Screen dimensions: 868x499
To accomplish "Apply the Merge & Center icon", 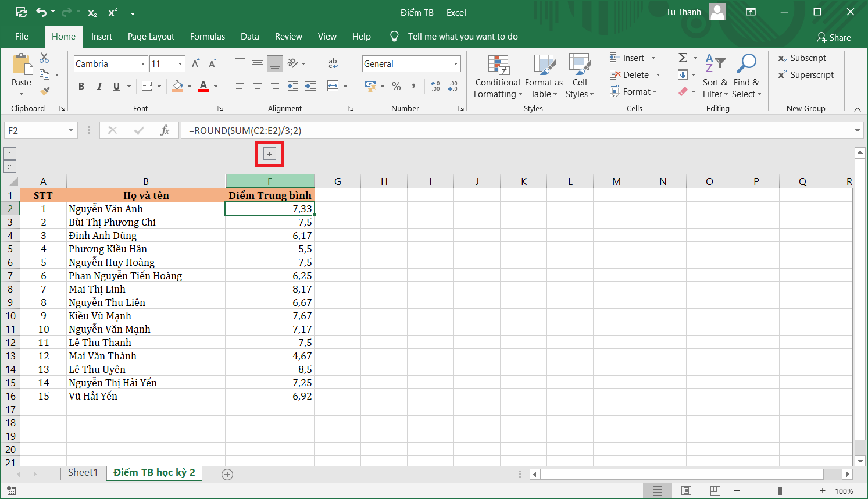I will (x=333, y=86).
